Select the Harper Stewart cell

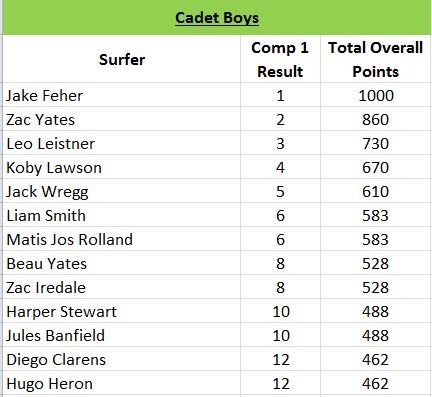(x=122, y=311)
